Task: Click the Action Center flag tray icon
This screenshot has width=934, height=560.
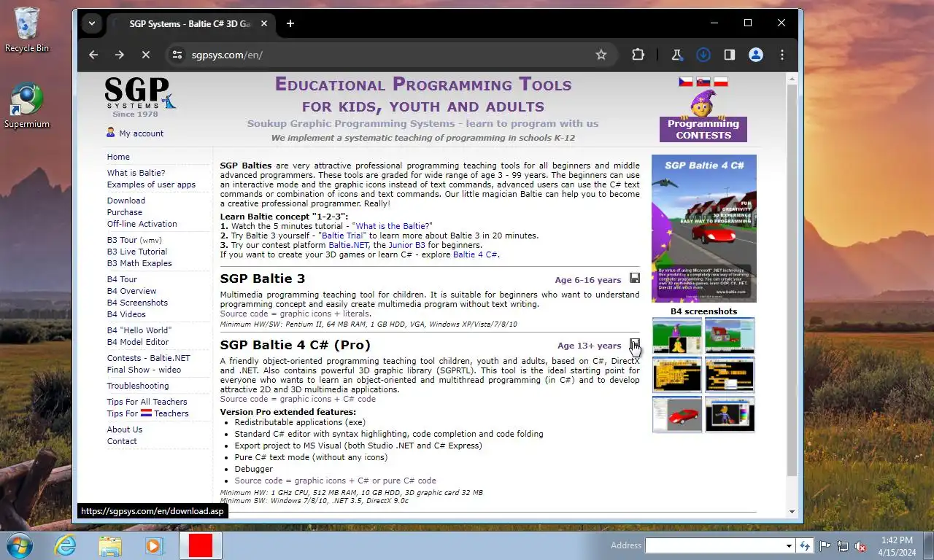Action: pos(825,545)
